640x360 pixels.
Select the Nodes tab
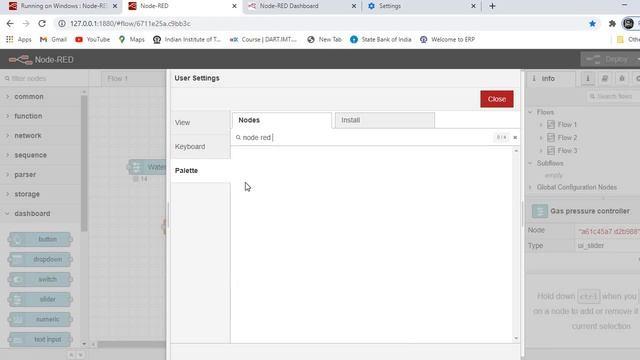pyautogui.click(x=282, y=120)
